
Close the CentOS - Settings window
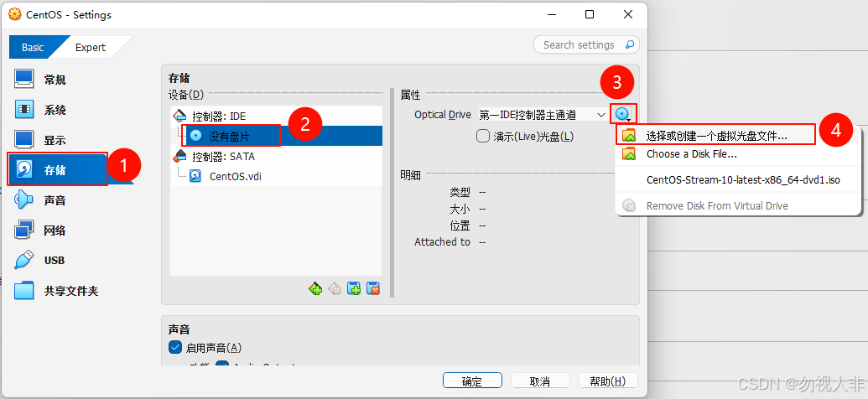(628, 14)
